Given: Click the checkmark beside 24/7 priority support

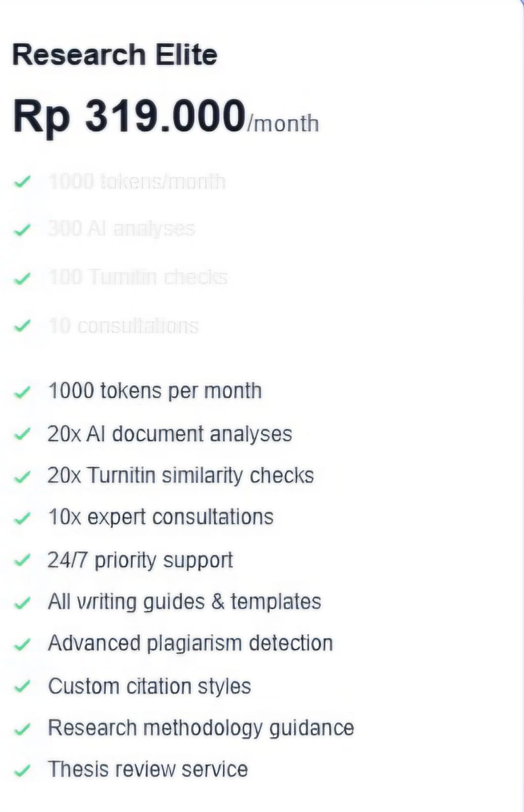Looking at the screenshot, I should coord(22,561).
